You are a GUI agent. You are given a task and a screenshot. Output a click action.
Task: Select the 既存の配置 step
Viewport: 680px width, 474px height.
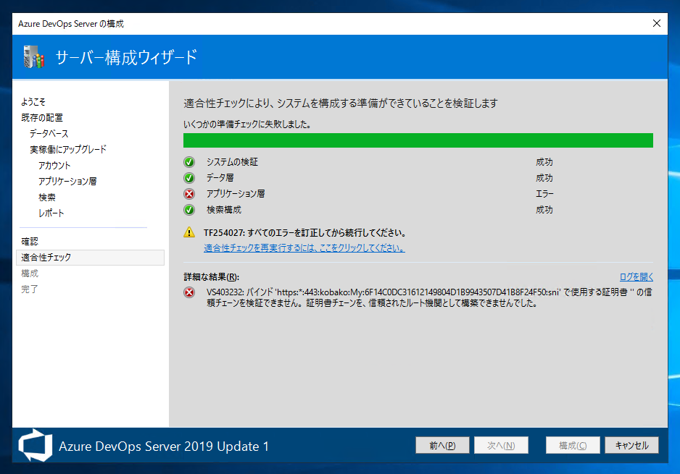pos(42,118)
